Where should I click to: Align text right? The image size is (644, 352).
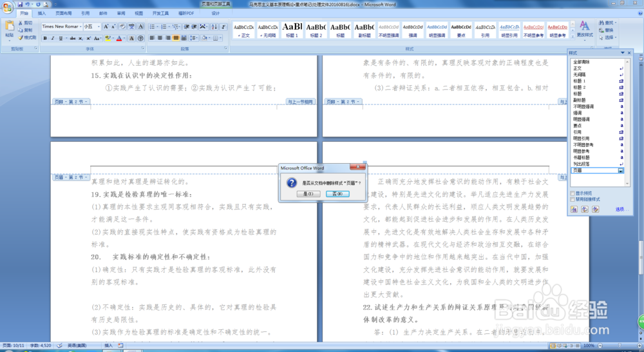[167, 38]
